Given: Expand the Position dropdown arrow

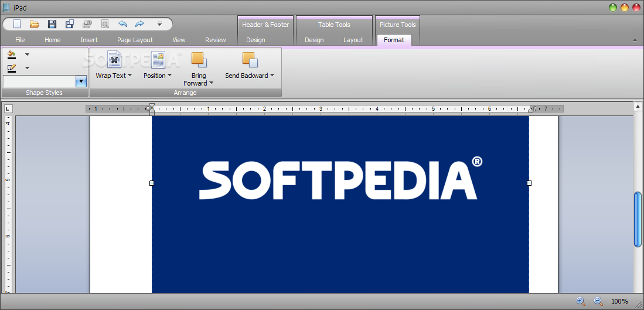Looking at the screenshot, I should 169,75.
